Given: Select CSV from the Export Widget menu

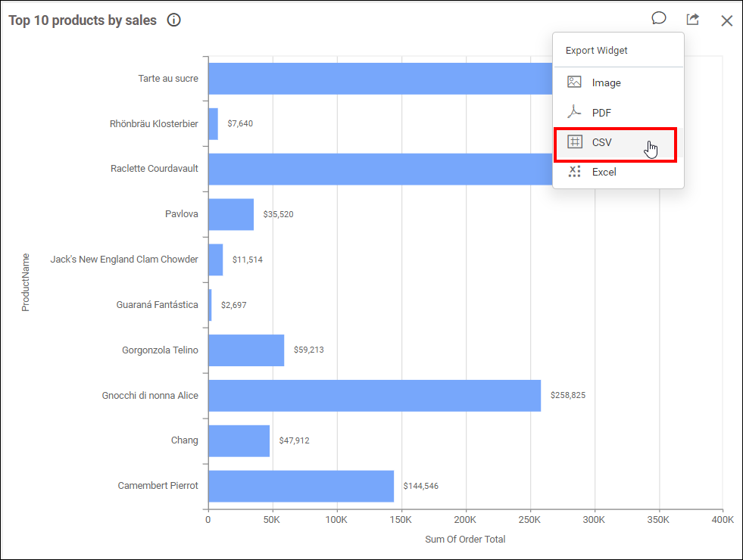Looking at the screenshot, I should 602,142.
